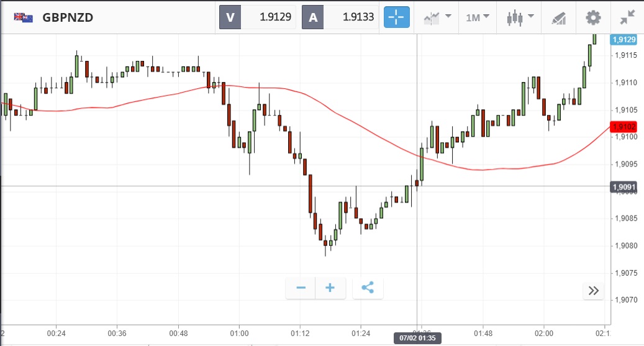The image size is (644, 346).
Task: Click the GBPNZD flag icon
Action: (24, 17)
